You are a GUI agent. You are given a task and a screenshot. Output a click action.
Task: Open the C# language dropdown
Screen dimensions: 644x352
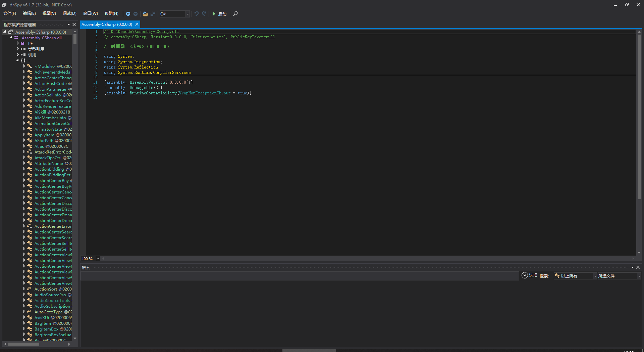187,14
